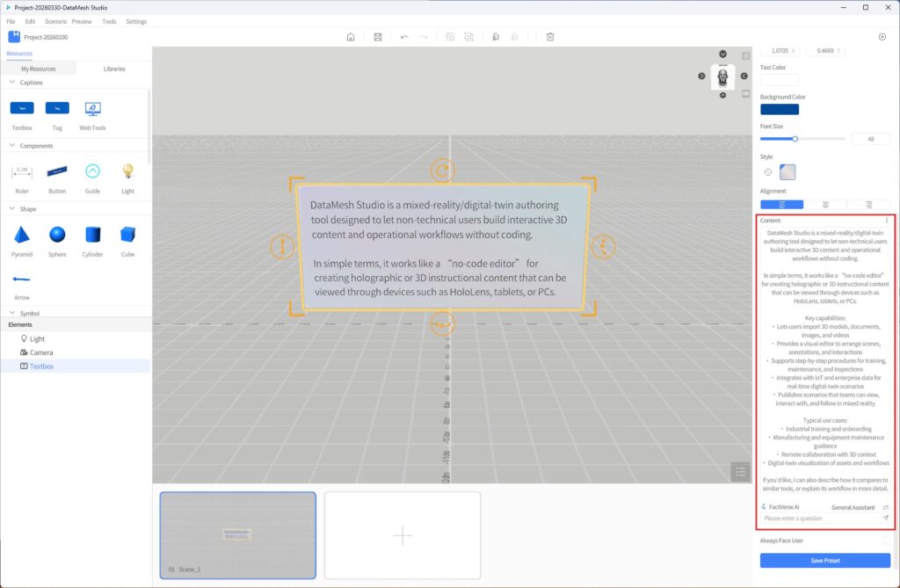
Task: Select center text alignment
Action: click(825, 204)
